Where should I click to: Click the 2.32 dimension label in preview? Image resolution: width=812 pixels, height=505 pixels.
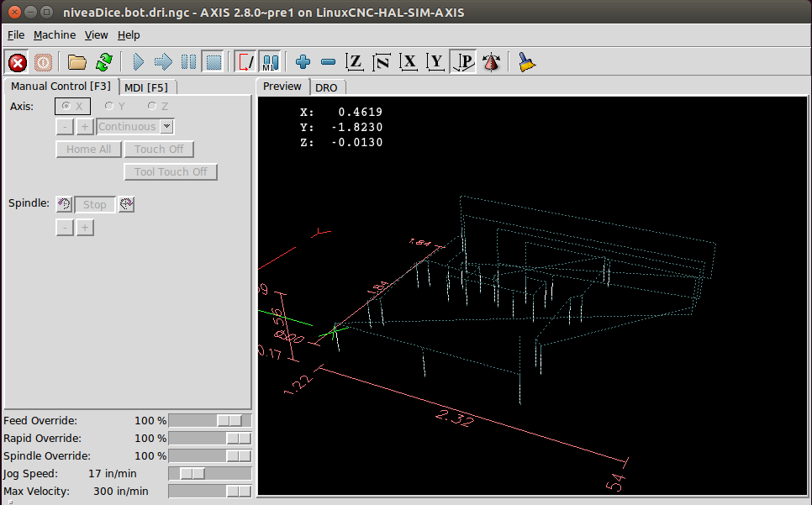click(455, 418)
